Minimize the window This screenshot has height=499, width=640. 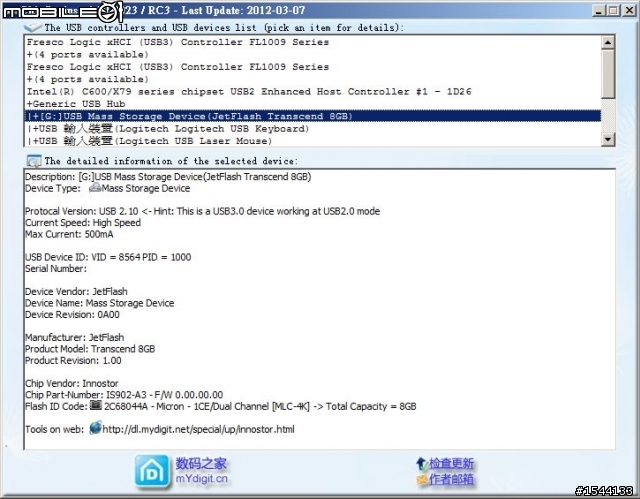599,11
